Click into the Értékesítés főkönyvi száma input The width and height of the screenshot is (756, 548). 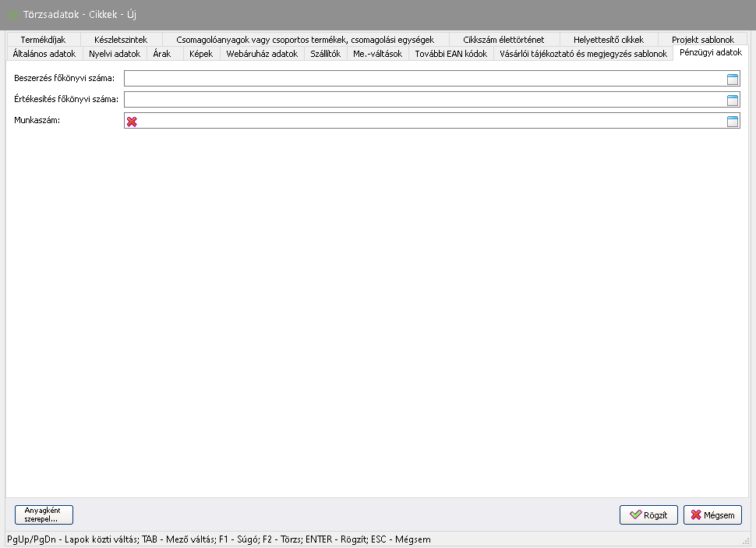click(x=423, y=100)
